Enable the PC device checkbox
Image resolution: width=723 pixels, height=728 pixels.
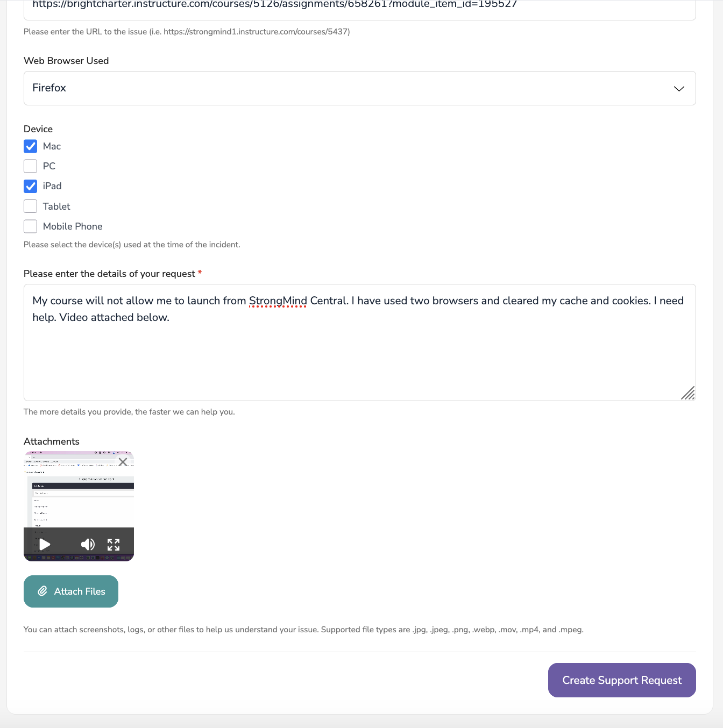(30, 166)
